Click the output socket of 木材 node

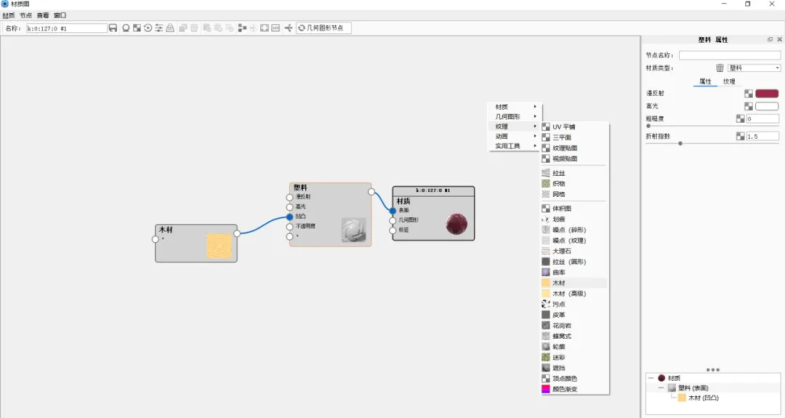click(238, 233)
